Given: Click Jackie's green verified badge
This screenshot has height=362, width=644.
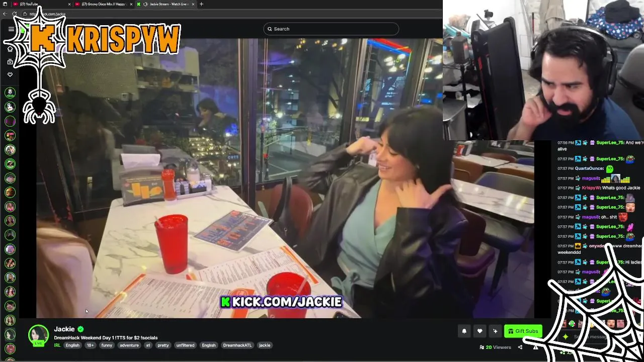Looking at the screenshot, I should point(80,329).
